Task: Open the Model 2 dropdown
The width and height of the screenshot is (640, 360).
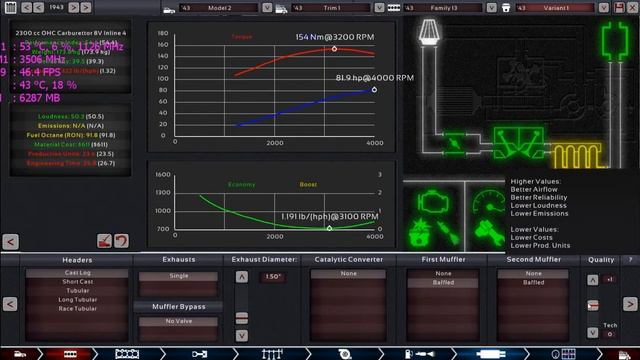Action: click(x=267, y=8)
